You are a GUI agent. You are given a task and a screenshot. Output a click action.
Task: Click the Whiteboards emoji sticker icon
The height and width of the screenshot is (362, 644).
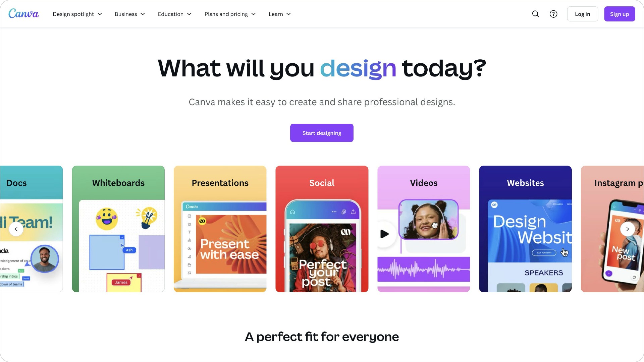(106, 218)
